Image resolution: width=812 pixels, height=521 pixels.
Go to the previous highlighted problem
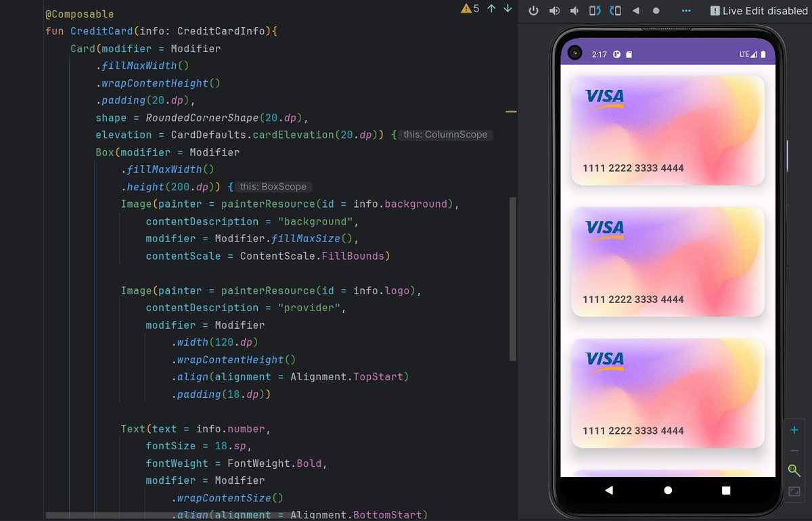coord(491,9)
